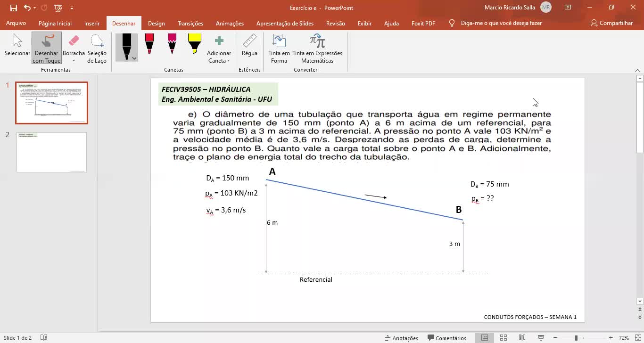Go to previous slide double-arrow button
The width and height of the screenshot is (644, 343).
640,310
